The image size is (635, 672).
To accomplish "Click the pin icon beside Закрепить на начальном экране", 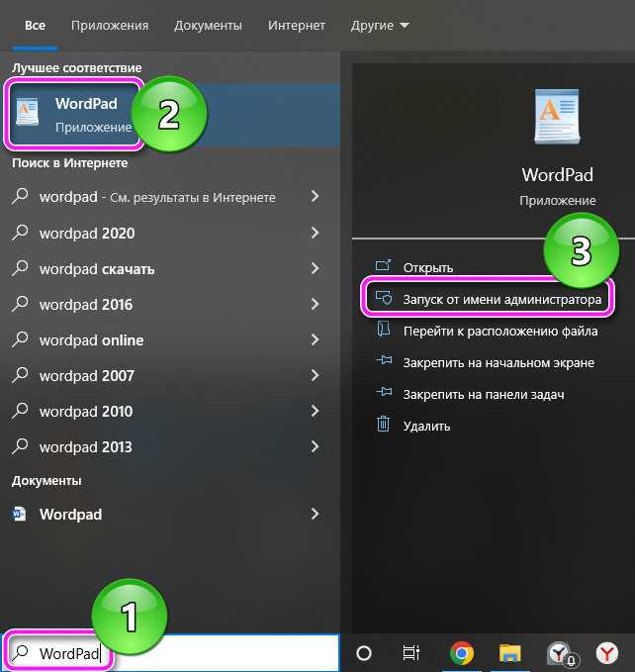I will [384, 360].
